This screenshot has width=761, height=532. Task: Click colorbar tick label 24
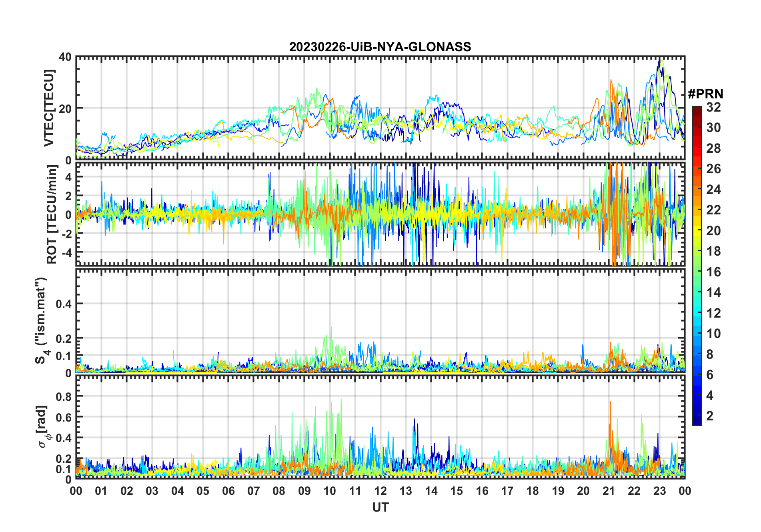pos(713,189)
